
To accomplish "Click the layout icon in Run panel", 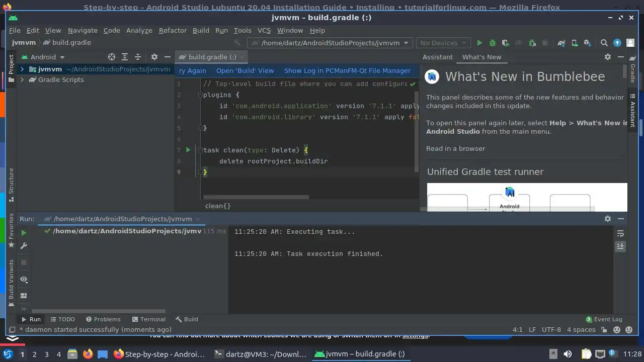I will [x=24, y=295].
